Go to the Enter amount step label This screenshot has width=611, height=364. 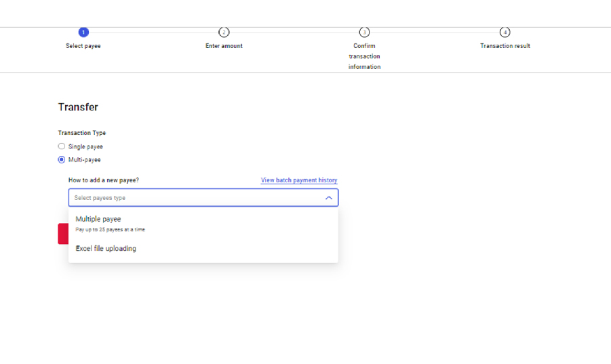224,46
